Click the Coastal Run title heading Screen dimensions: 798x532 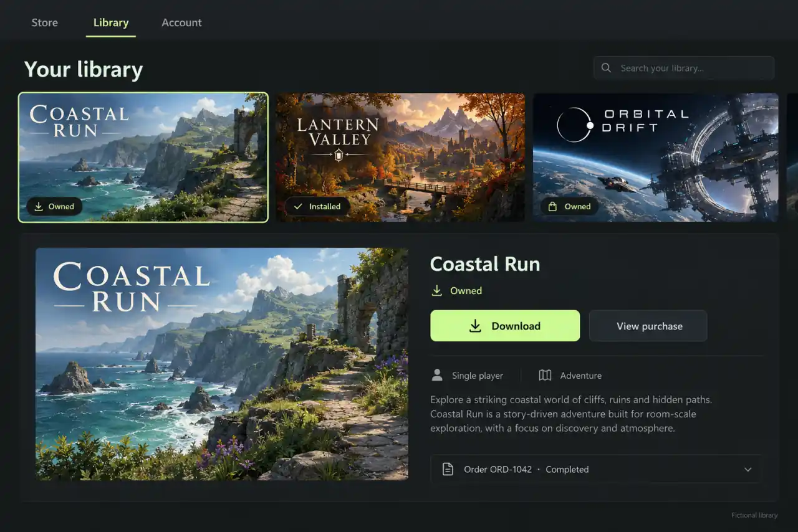tap(485, 264)
